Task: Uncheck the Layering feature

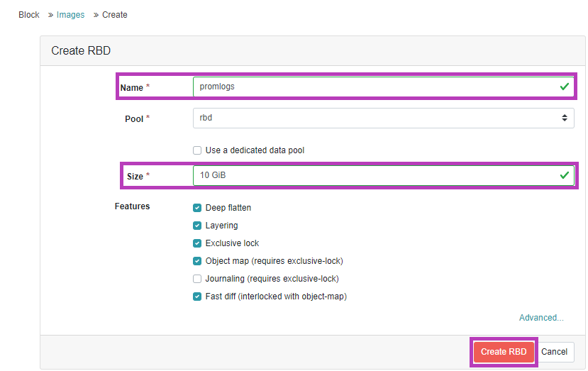Action: pyautogui.click(x=197, y=226)
